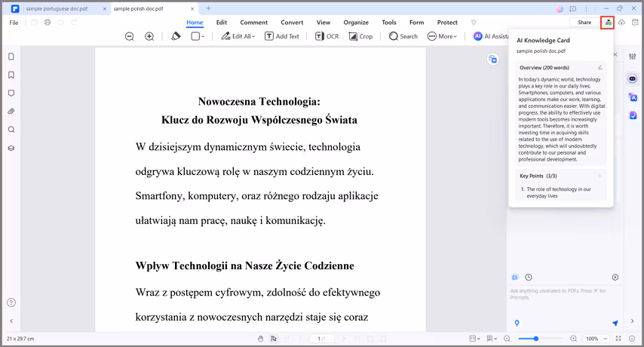Open the search panel in left sidebar

(11, 130)
